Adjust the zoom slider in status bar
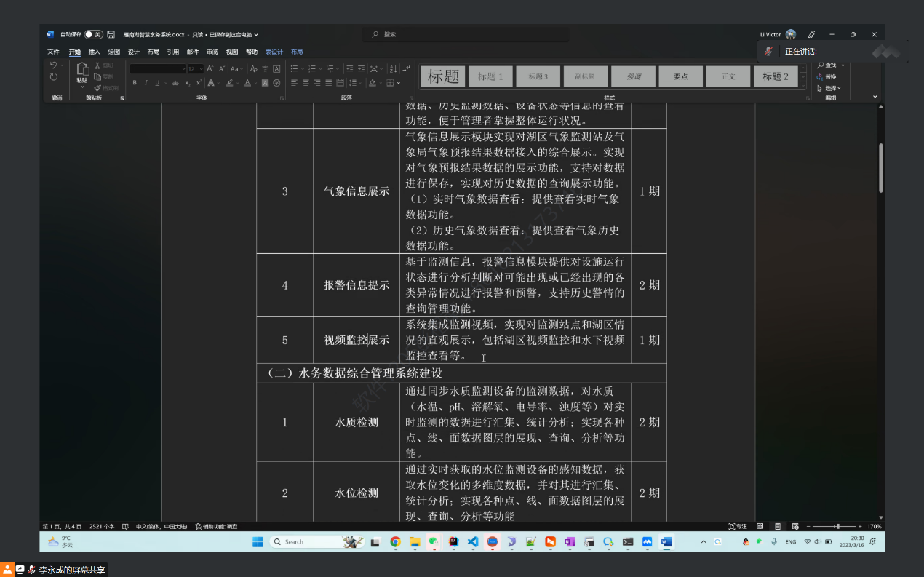The height and width of the screenshot is (577, 924). pos(837,526)
